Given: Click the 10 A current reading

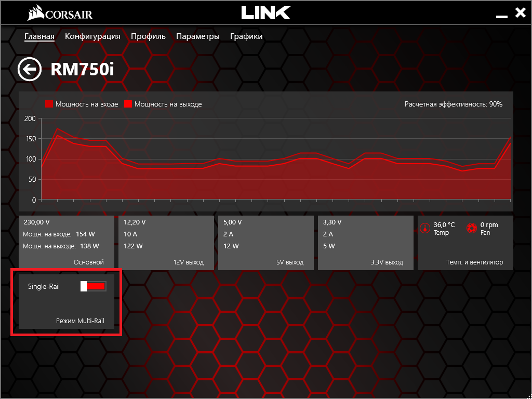Looking at the screenshot, I should click(x=130, y=234).
